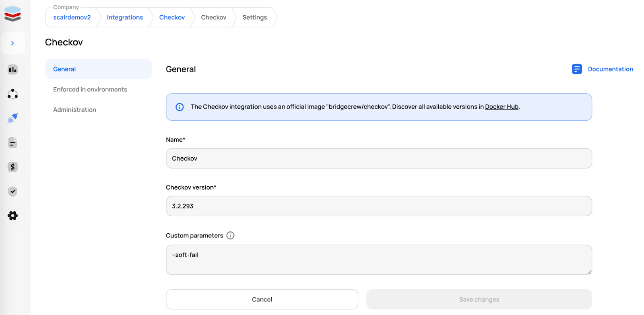Image resolution: width=644 pixels, height=315 pixels.
Task: Click the Checkov version* label
Action: point(191,187)
